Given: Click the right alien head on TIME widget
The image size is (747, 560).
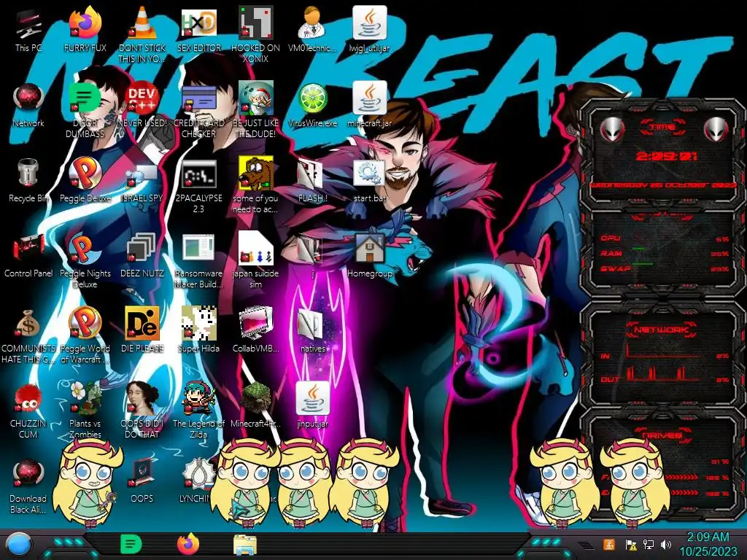Looking at the screenshot, I should coord(716,128).
